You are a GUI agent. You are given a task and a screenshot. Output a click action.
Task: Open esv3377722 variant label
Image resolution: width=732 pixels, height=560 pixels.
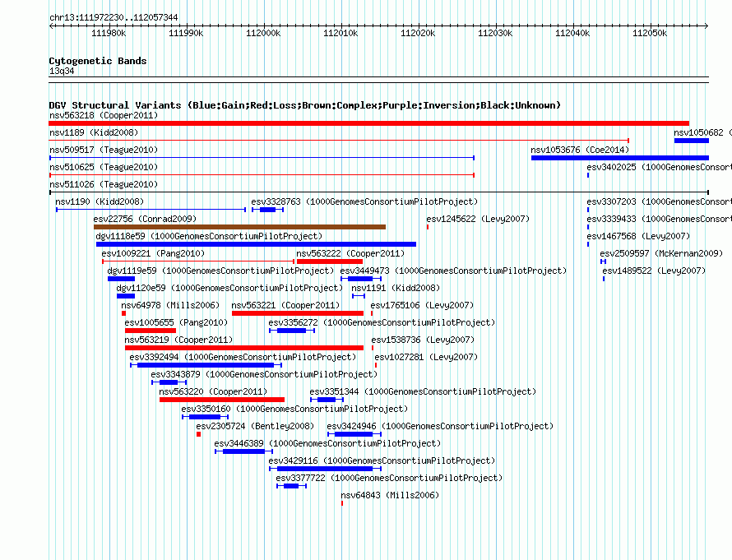(x=389, y=478)
